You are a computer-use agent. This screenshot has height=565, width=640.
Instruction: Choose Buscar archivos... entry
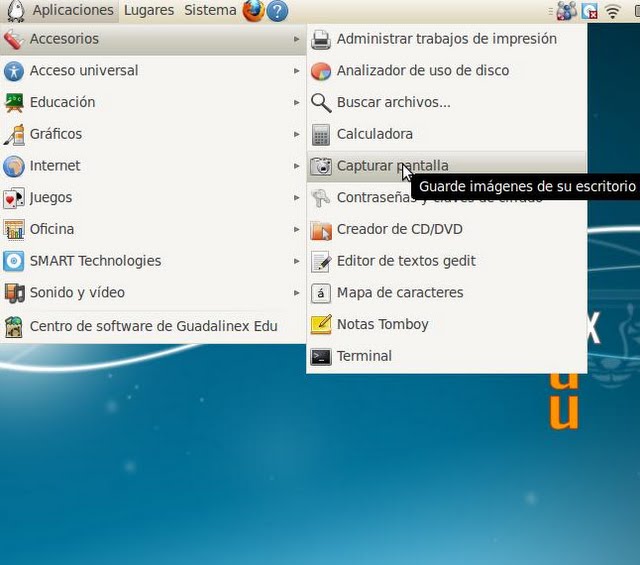pyautogui.click(x=393, y=102)
